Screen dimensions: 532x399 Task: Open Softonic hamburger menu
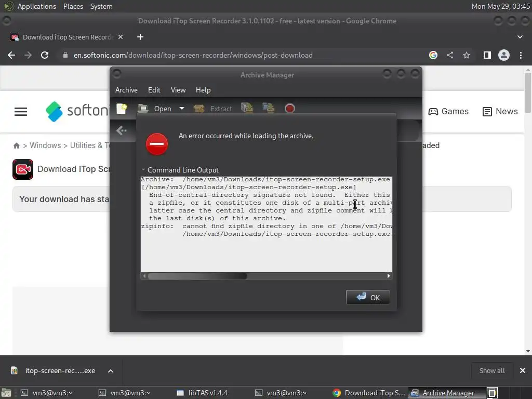21,112
